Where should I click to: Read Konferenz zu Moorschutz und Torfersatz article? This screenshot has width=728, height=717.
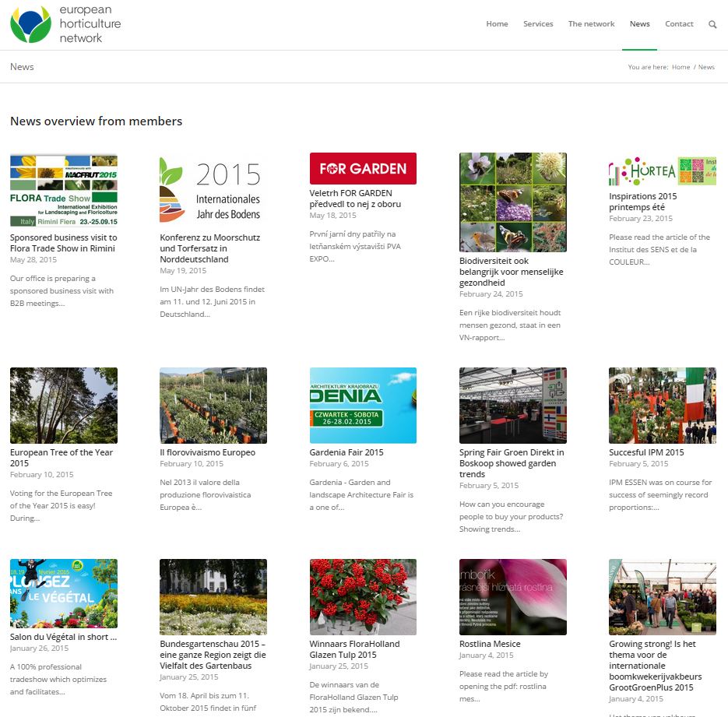click(x=210, y=248)
